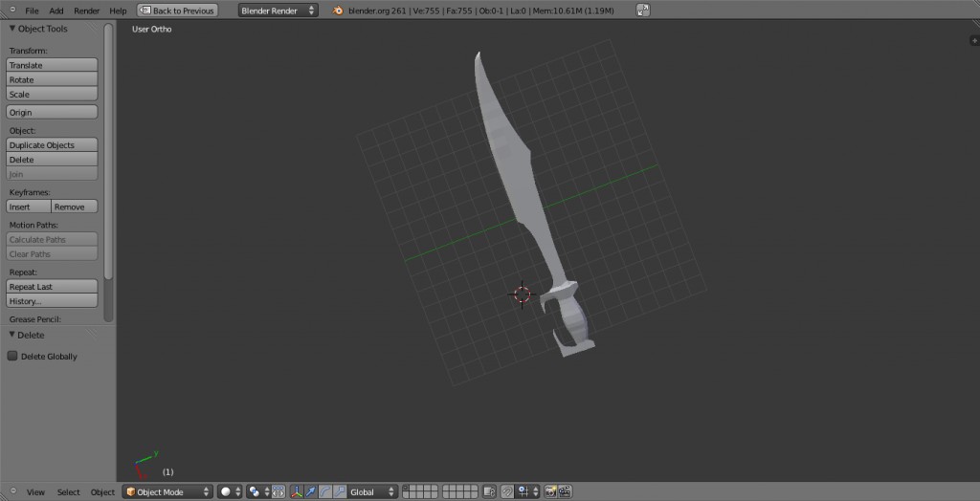
Task: Toggle lock camera and layers to scene
Action: coord(489,491)
